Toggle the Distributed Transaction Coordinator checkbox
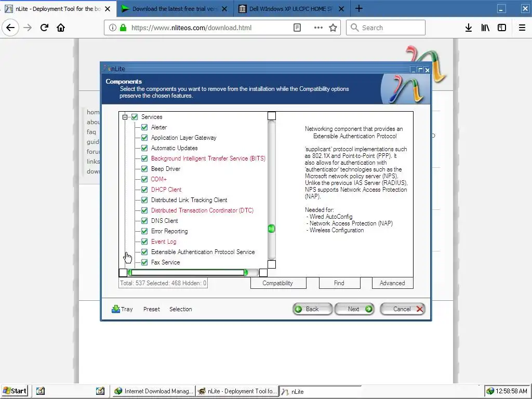Image resolution: width=532 pixels, height=399 pixels. click(144, 210)
